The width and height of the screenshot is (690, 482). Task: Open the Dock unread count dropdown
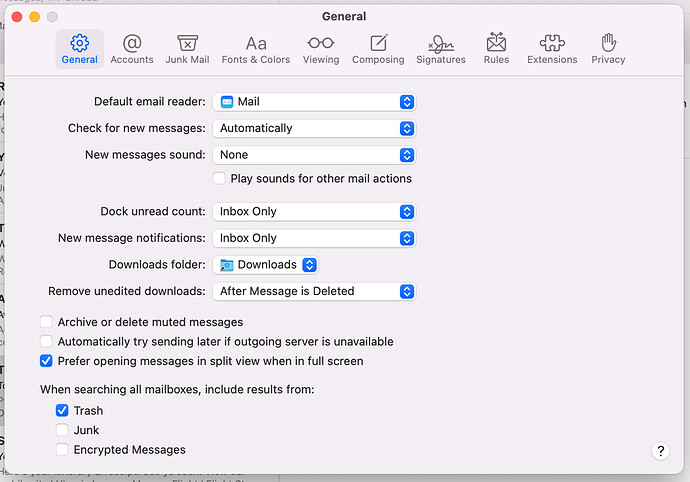(x=313, y=212)
